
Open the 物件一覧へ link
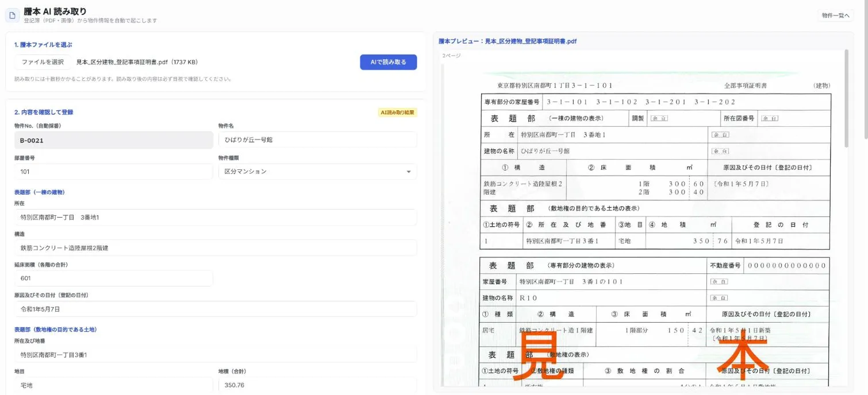tap(835, 16)
